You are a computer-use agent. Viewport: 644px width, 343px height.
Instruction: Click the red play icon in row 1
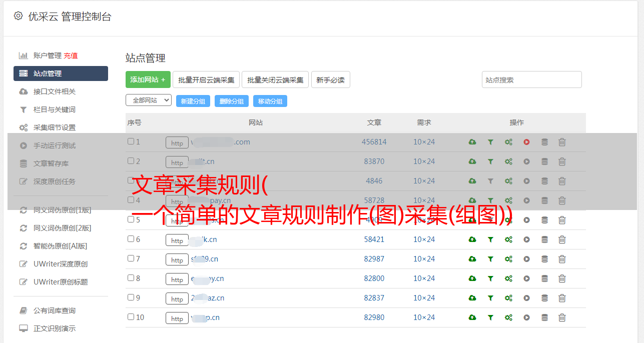526,142
